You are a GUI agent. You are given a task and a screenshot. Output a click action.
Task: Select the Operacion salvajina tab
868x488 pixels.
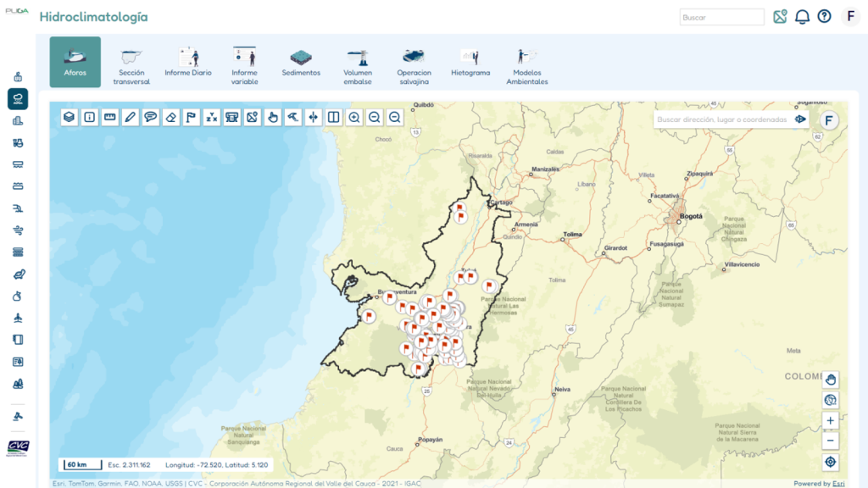pyautogui.click(x=414, y=65)
